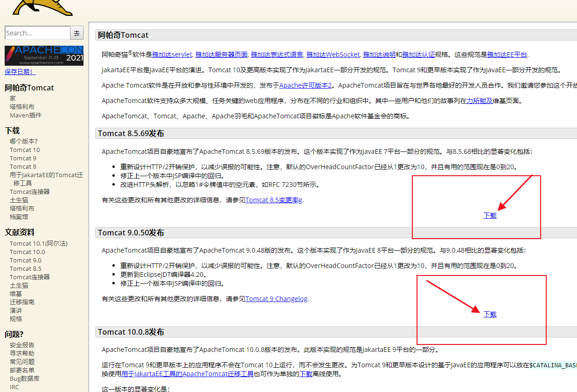Open 迁移指南 sidebar link

pyautogui.click(x=22, y=302)
